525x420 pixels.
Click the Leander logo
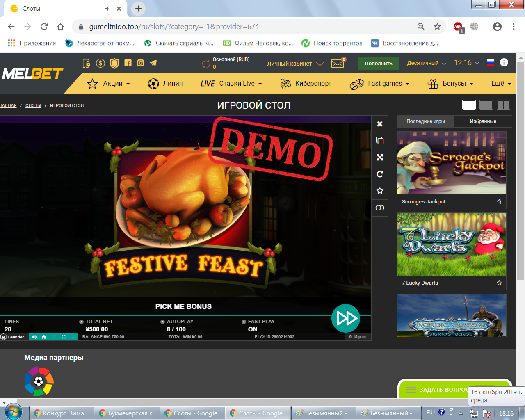click(13, 337)
